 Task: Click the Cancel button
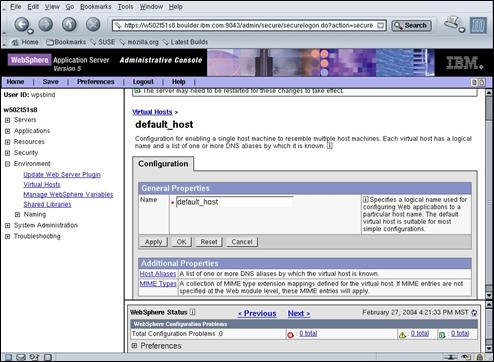[242, 242]
